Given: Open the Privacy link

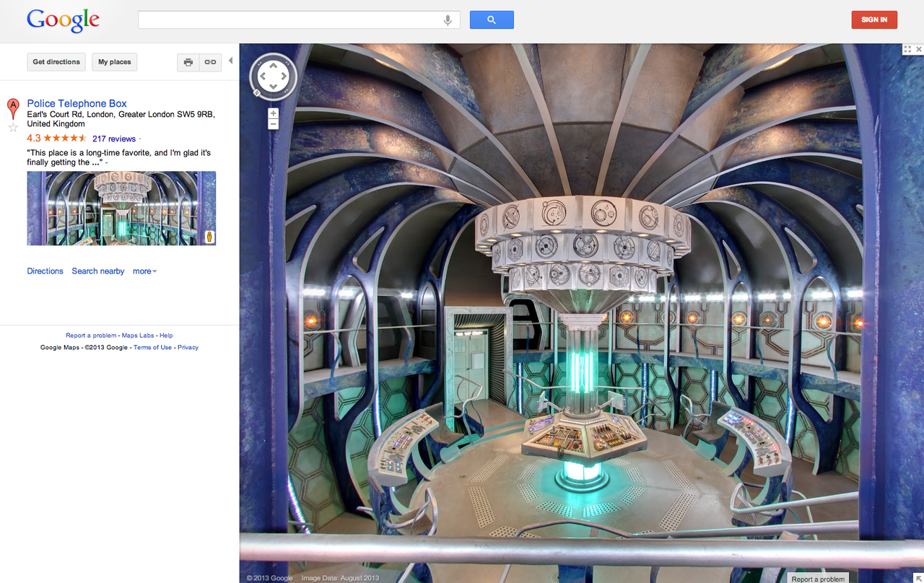Looking at the screenshot, I should point(188,348).
